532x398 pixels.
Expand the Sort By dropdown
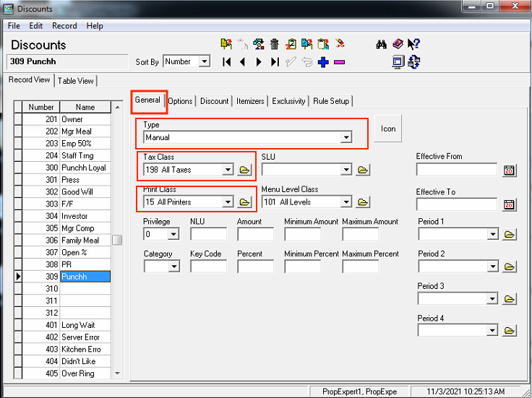point(205,61)
